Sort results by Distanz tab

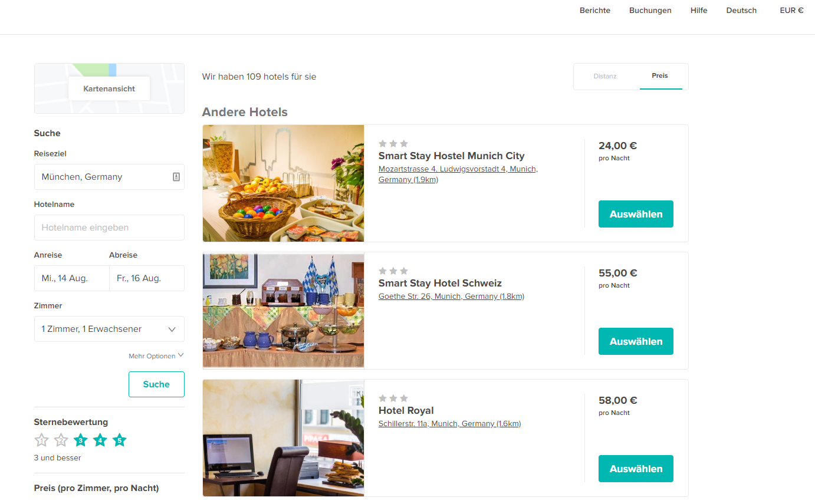pyautogui.click(x=605, y=76)
